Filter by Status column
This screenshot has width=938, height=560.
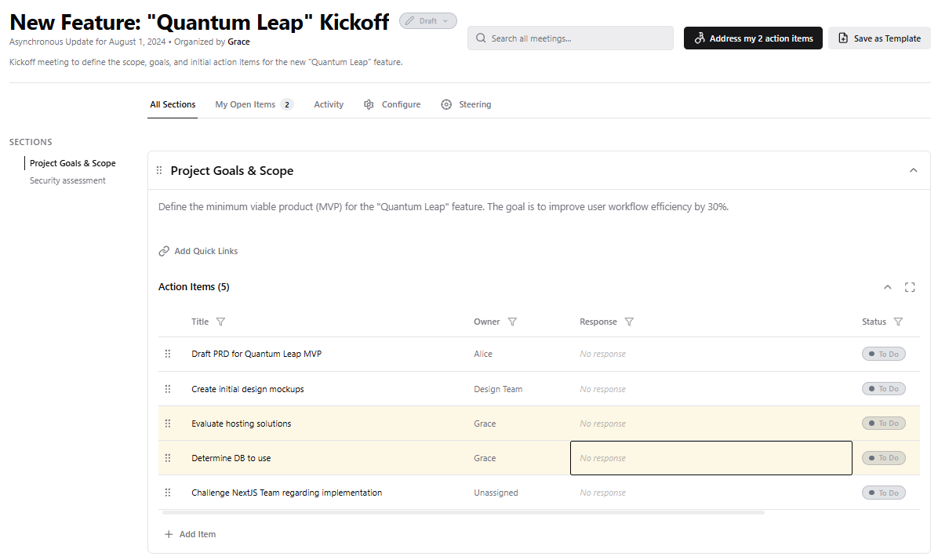point(898,322)
